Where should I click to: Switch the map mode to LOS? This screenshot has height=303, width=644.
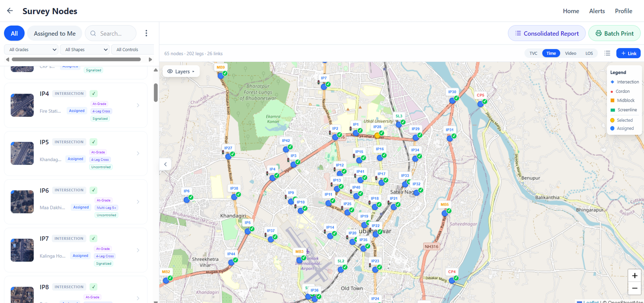click(589, 53)
